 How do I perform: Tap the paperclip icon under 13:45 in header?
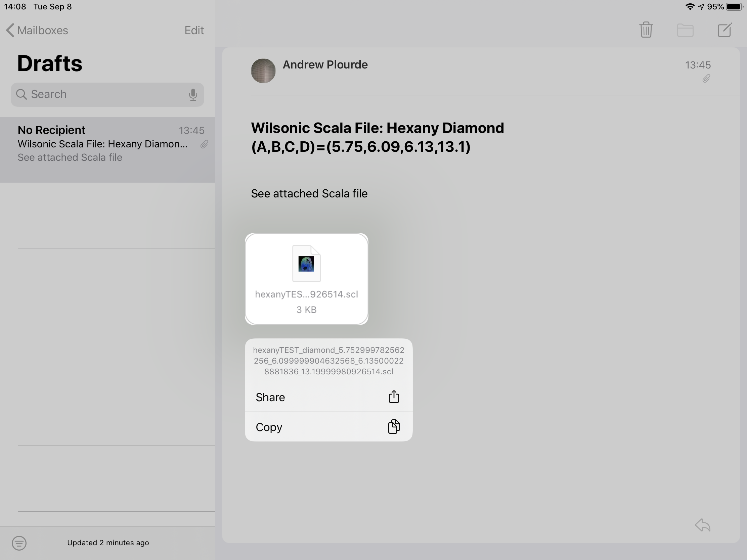tap(706, 79)
